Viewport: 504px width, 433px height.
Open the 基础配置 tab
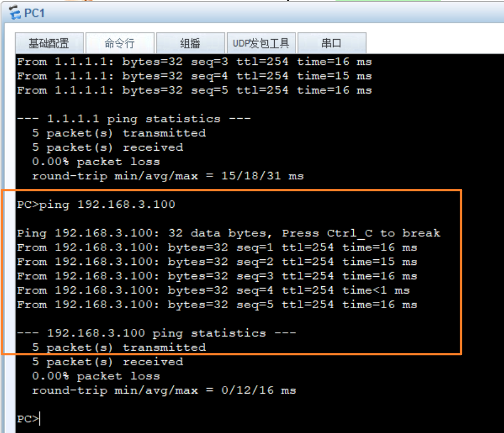(x=49, y=43)
